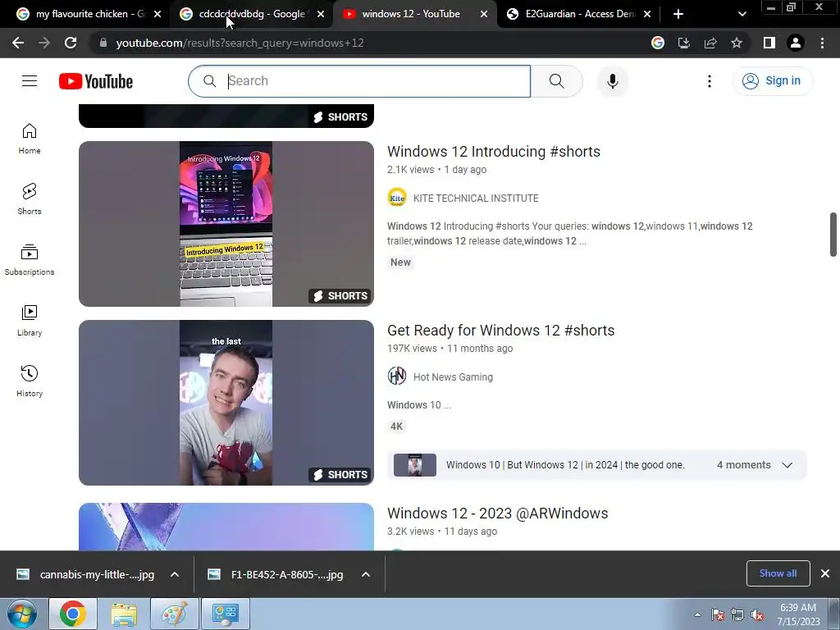Open Subscriptions in the sidebar
Image resolution: width=840 pixels, height=630 pixels.
tap(30, 260)
